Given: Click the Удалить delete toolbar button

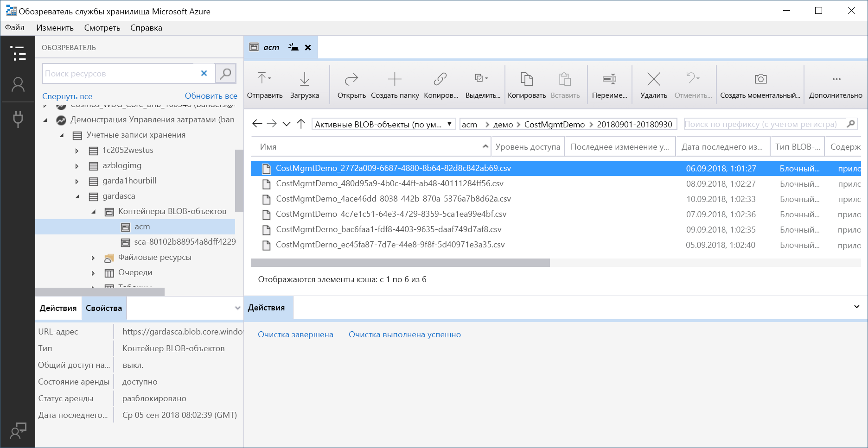Looking at the screenshot, I should (654, 85).
